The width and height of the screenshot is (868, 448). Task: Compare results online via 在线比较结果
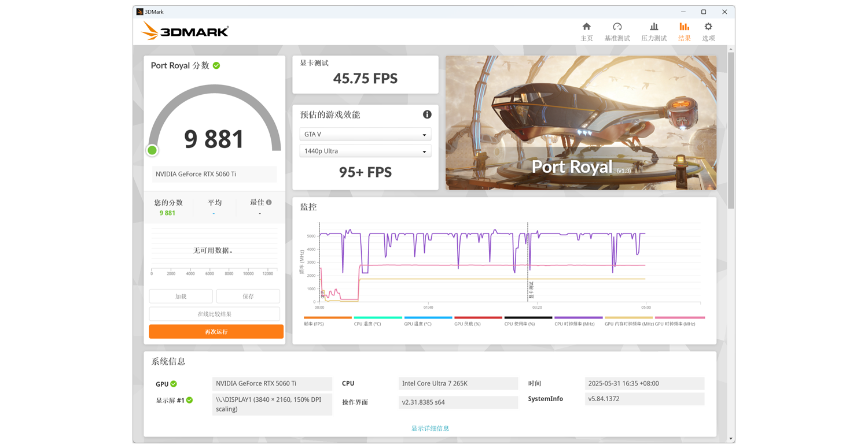(216, 313)
